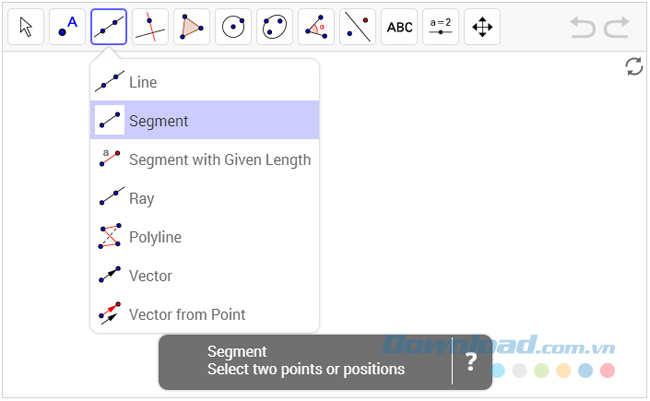
Task: Click the Redo arrow
Action: [x=617, y=27]
